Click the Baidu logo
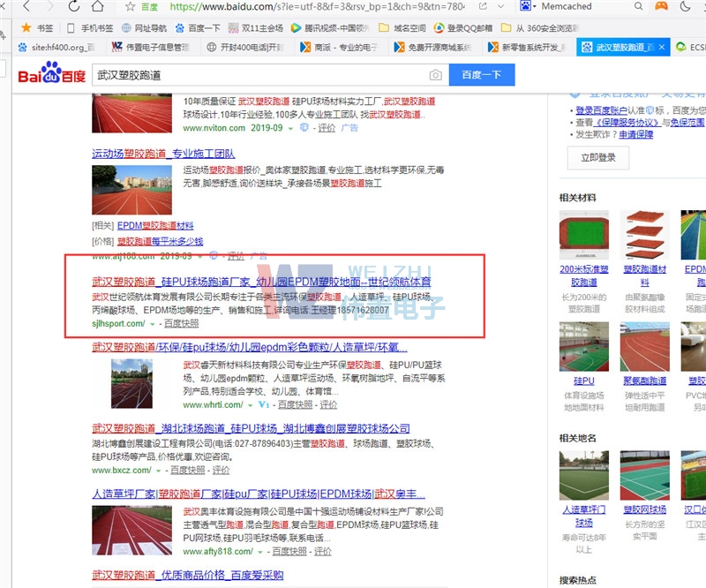Screen dimensions: 706x588 coord(51,75)
